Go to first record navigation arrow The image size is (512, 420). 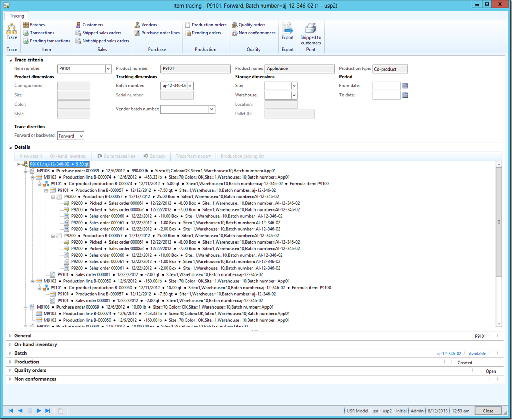click(11, 411)
